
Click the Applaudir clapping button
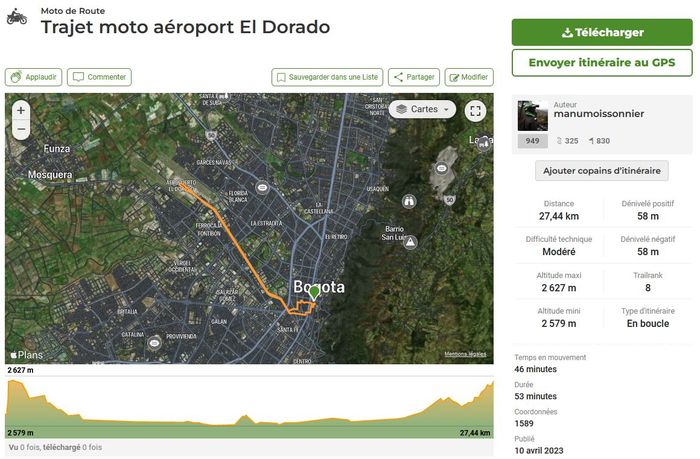[x=34, y=77]
